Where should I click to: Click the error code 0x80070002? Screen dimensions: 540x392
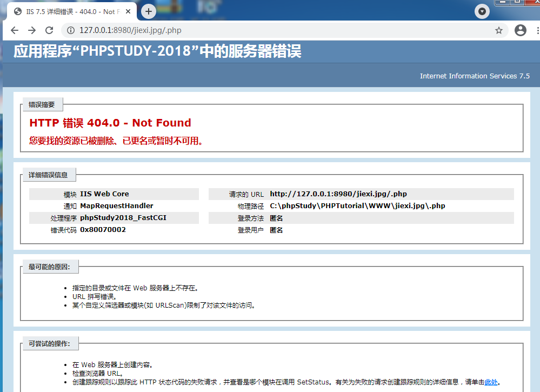[x=103, y=230]
